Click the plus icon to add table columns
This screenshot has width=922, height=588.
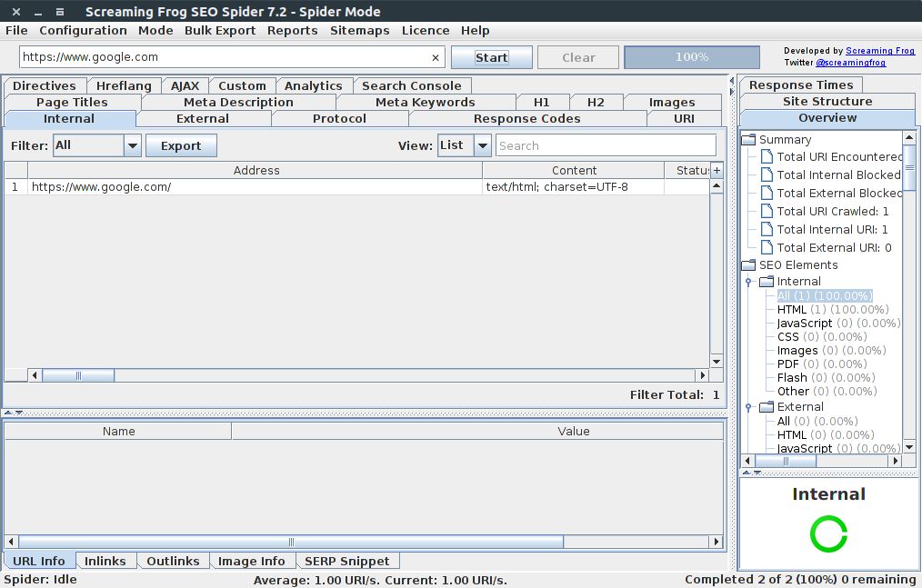tap(717, 170)
